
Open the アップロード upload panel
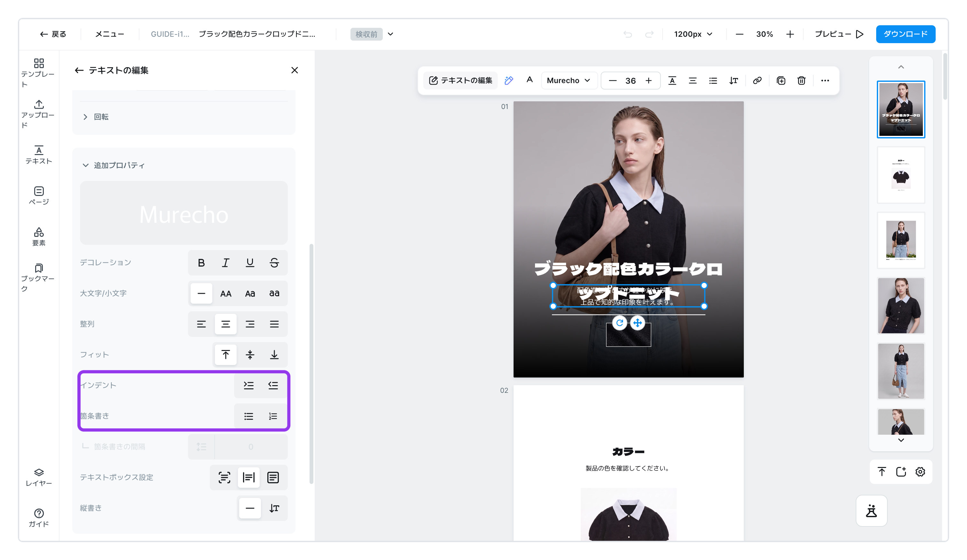click(38, 114)
